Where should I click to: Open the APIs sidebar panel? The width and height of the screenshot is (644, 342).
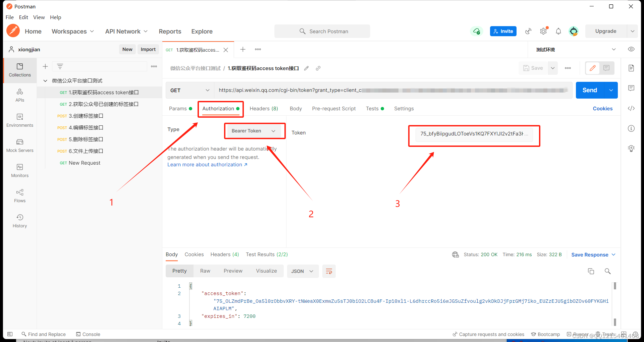20,95
